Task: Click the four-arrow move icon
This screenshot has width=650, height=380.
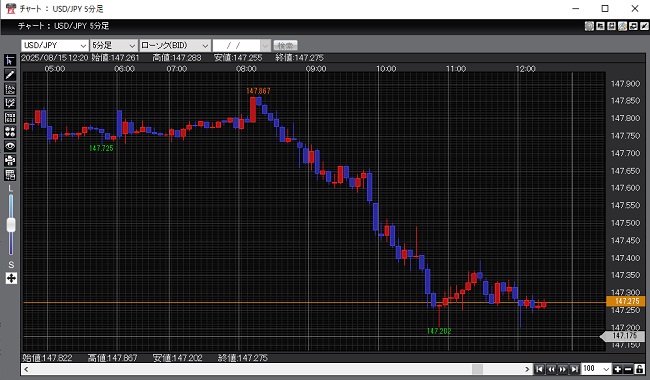Action: coord(11,278)
